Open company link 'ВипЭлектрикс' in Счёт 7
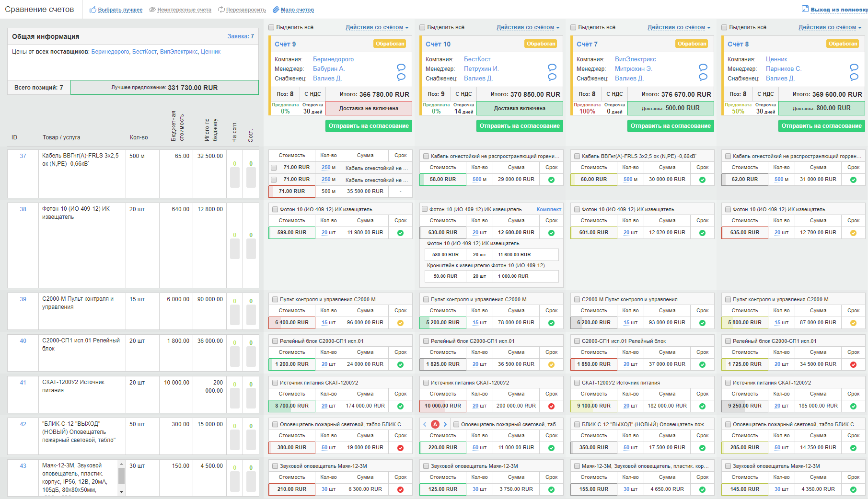The width and height of the screenshot is (868, 499). click(636, 59)
